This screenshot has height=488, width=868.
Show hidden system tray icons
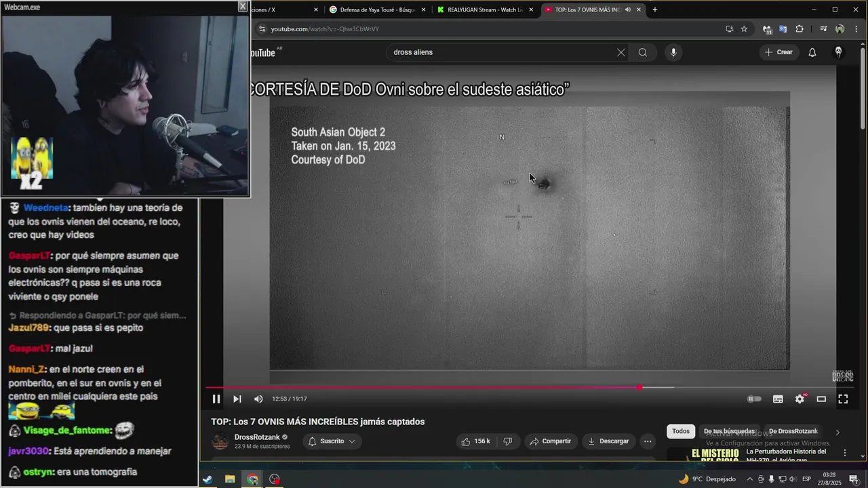pyautogui.click(x=749, y=479)
